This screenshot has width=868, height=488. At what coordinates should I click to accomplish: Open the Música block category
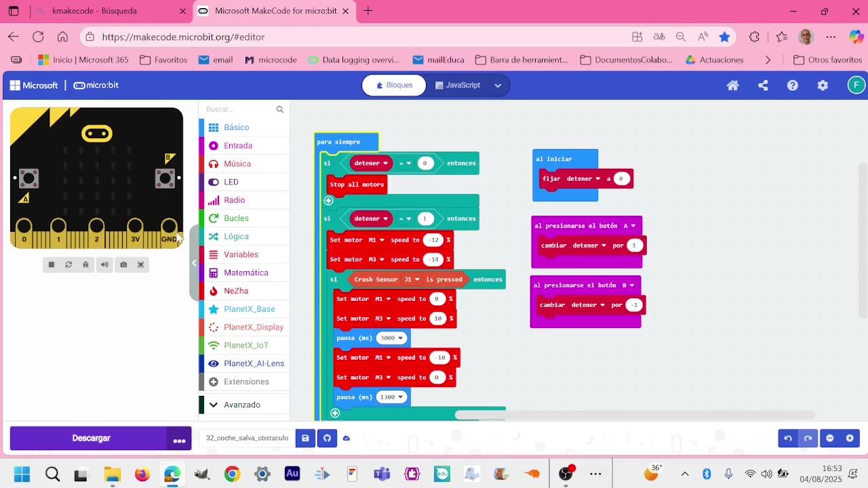244,164
